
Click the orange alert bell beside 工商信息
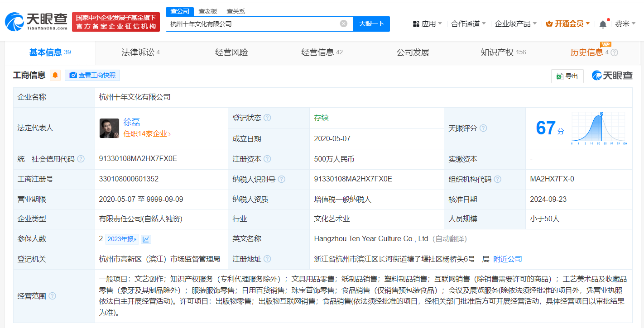tap(55, 75)
